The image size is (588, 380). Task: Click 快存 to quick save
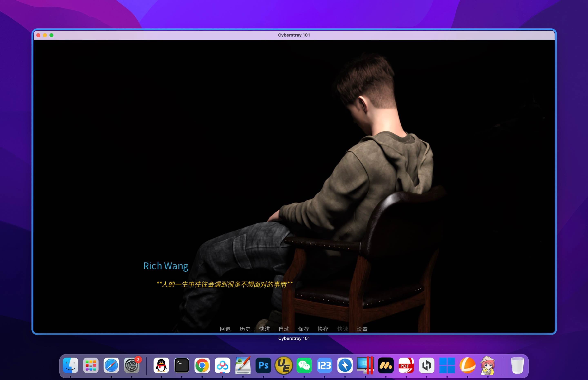coord(323,329)
